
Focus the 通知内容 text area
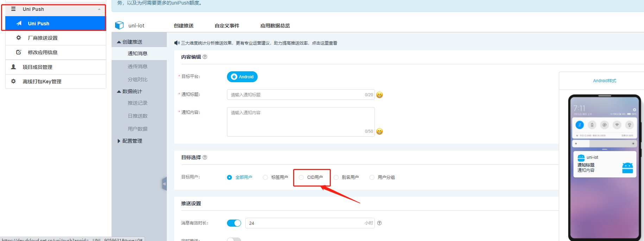301,122
